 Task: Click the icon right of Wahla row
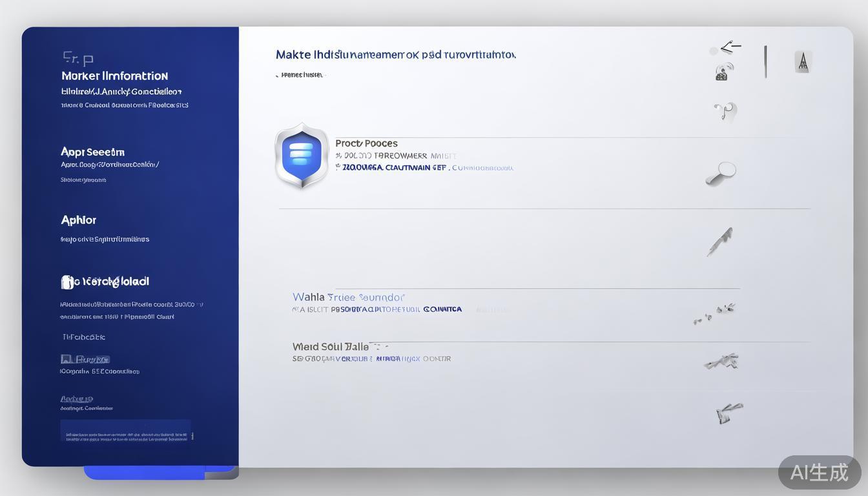point(715,313)
